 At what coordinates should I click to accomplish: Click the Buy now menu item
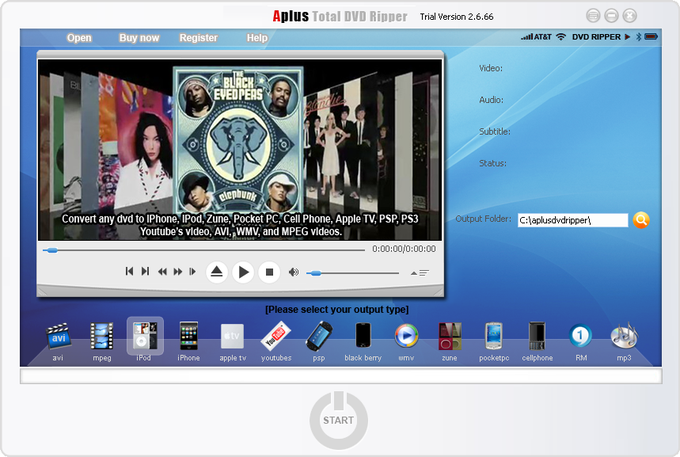point(139,38)
